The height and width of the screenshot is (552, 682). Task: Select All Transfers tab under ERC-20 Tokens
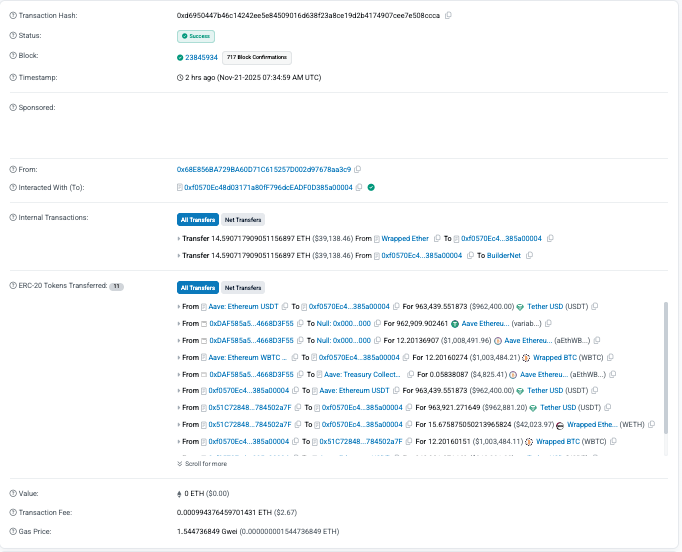pos(197,287)
